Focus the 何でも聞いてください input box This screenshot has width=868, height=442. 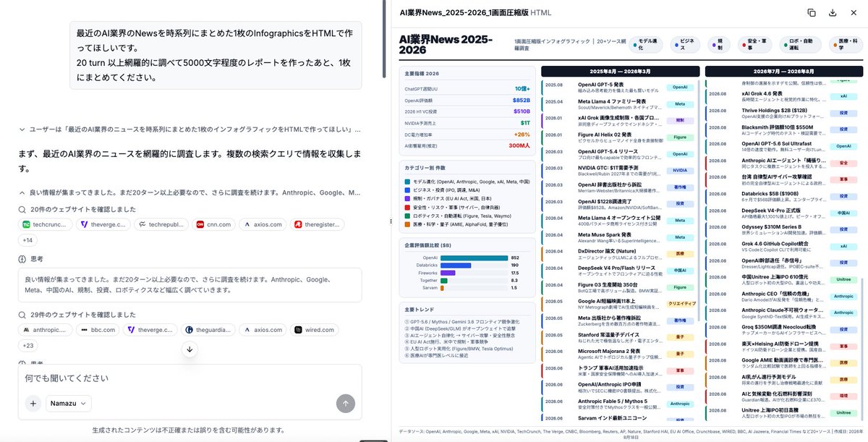point(190,378)
